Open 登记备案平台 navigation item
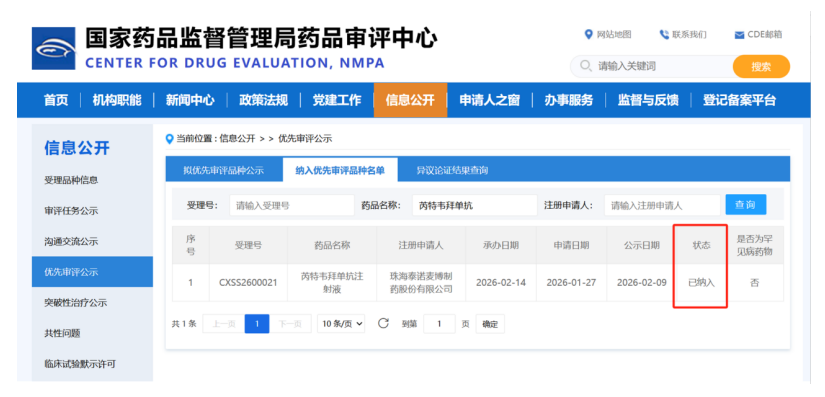Viewport: 825px width, 397px height. point(739,100)
